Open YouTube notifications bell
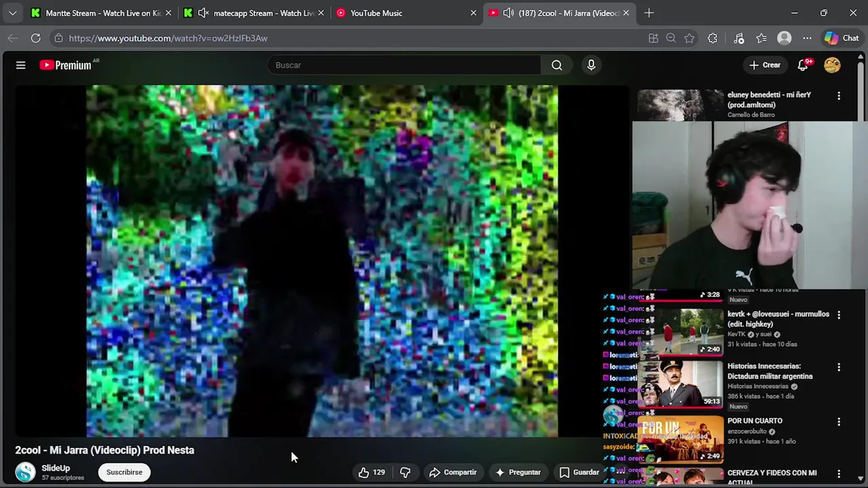Viewport: 868px width, 488px height. click(804, 65)
